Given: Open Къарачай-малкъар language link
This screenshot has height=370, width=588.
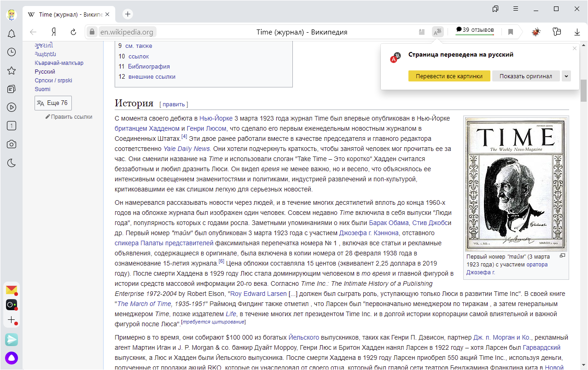Looking at the screenshot, I should coord(59,63).
